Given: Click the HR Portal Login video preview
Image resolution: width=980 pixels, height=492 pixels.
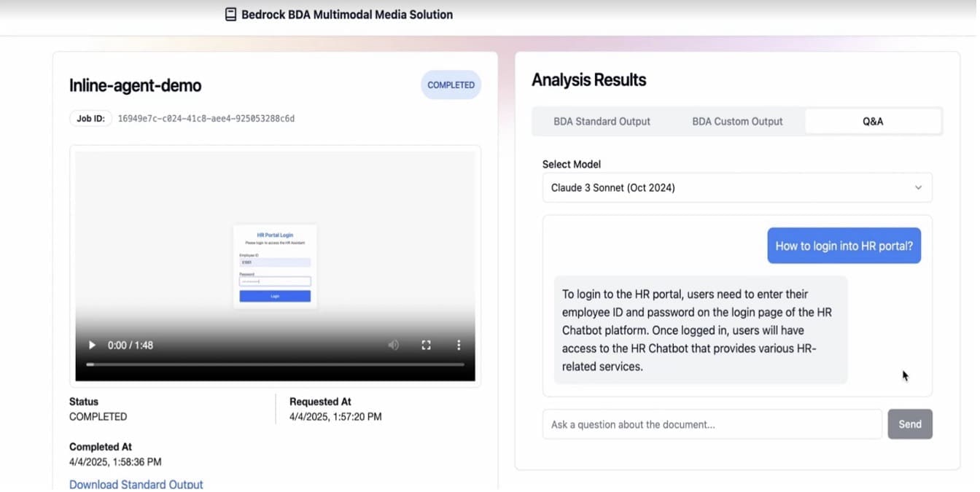Looking at the screenshot, I should [x=275, y=266].
